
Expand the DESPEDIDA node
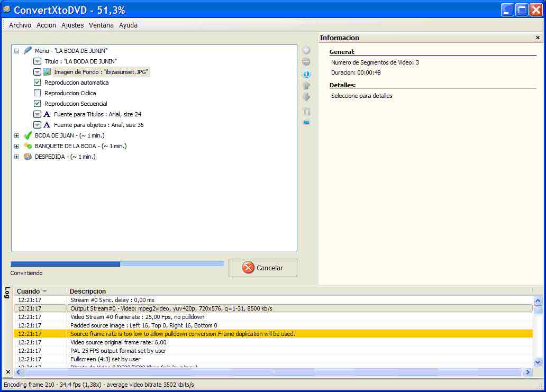(x=16, y=157)
